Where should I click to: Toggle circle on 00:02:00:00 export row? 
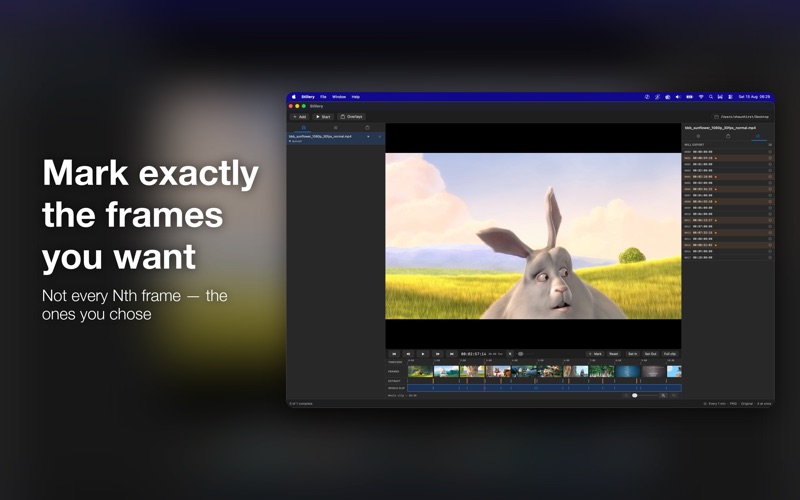(x=770, y=170)
